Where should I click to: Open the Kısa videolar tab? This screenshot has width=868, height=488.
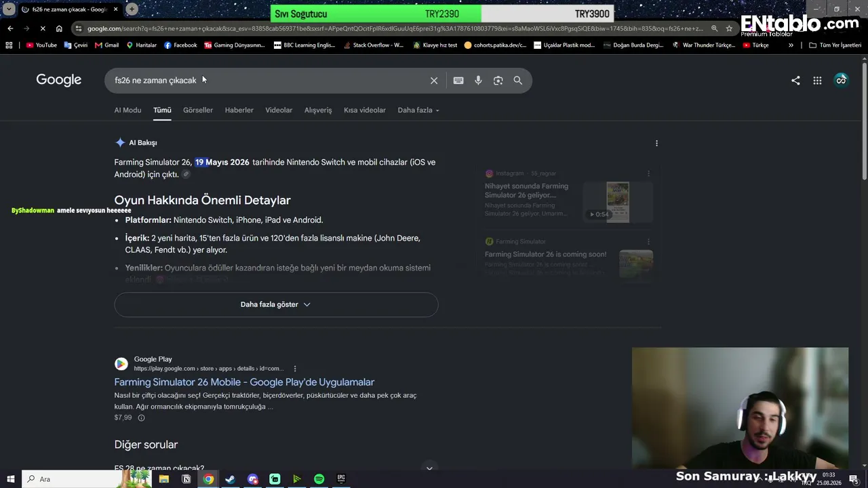coord(365,110)
